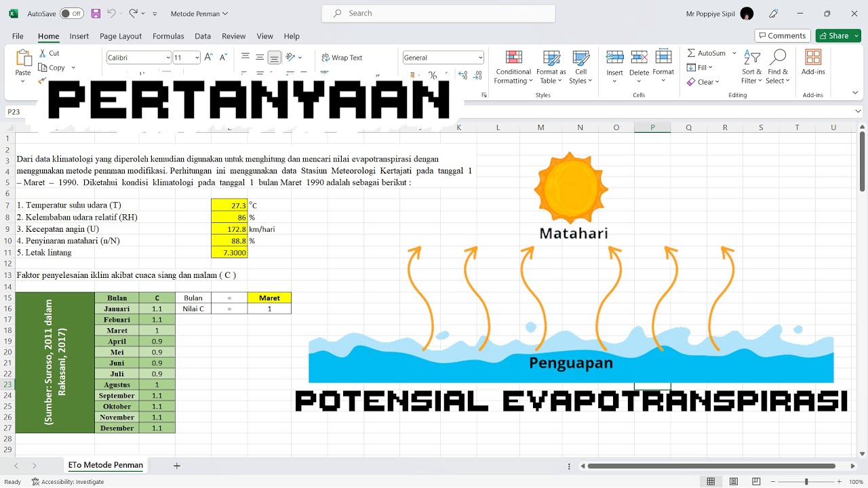Open Conditional Formatting menu
The image size is (868, 488).
[x=513, y=67]
